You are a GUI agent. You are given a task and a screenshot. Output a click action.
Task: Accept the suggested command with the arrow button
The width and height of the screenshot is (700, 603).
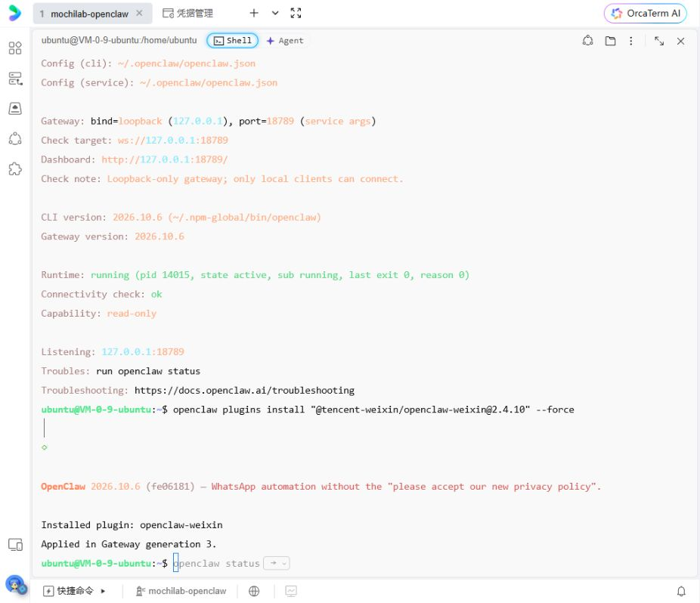coord(273,563)
